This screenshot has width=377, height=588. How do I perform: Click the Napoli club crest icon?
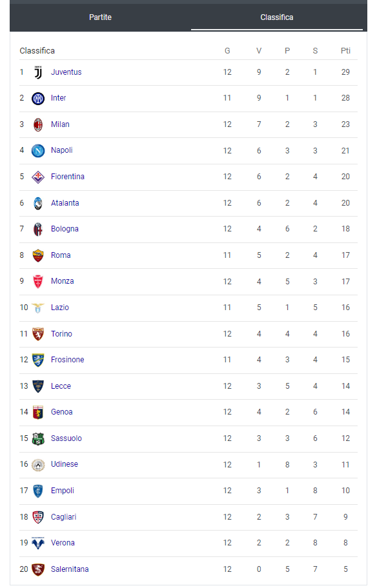tap(38, 150)
